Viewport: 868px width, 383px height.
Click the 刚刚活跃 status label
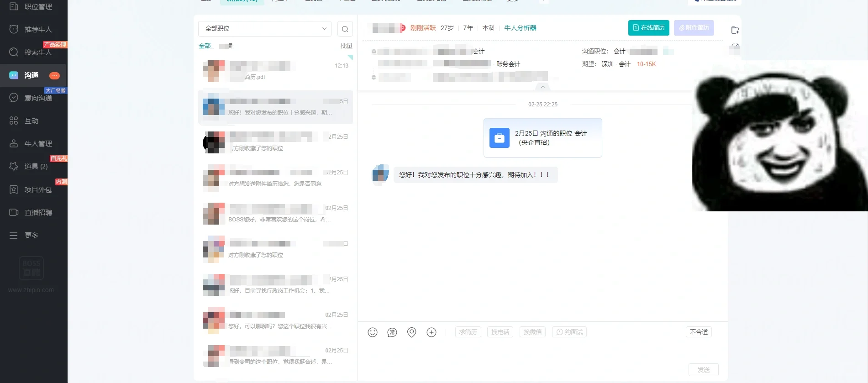point(423,28)
